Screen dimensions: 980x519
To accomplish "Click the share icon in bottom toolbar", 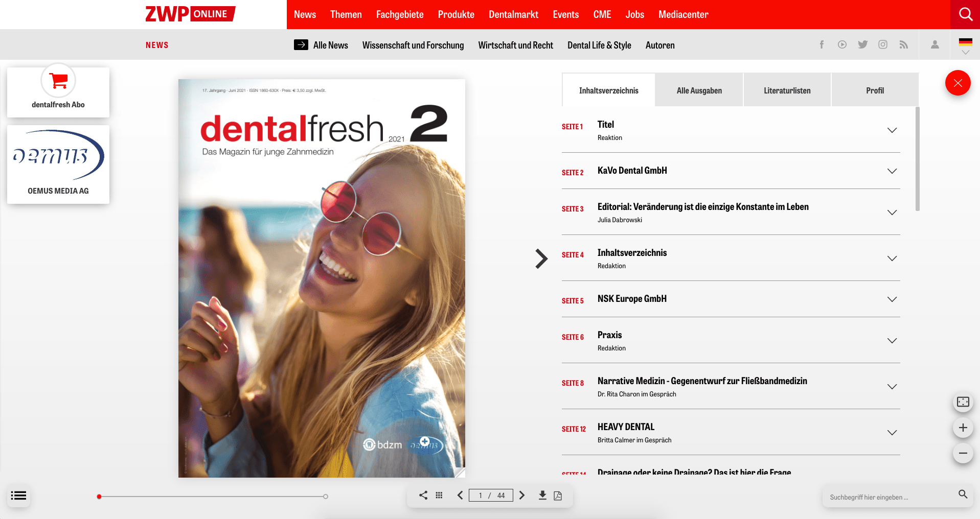I will click(x=423, y=495).
